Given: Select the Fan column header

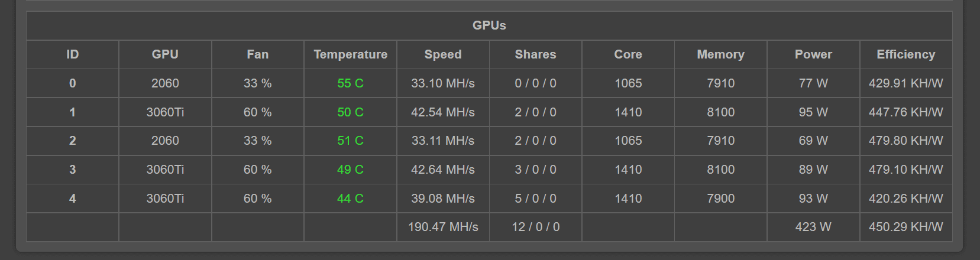Looking at the screenshot, I should 257,54.
